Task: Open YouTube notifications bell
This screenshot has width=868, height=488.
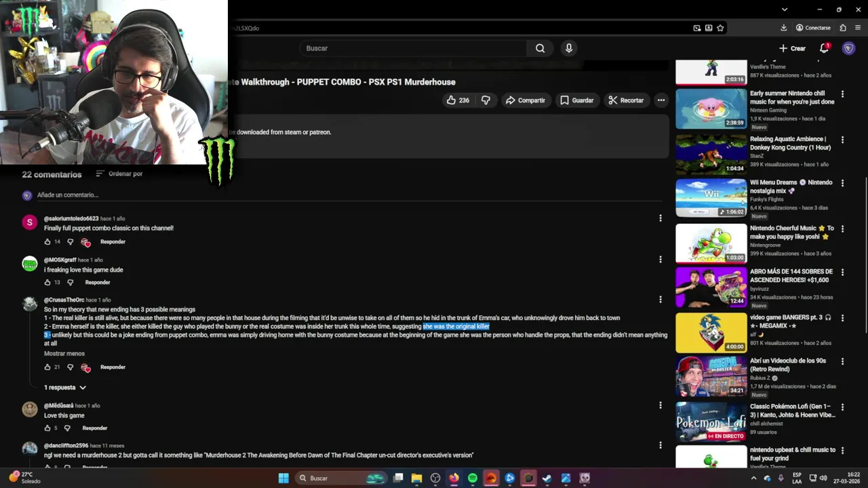Action: click(825, 48)
